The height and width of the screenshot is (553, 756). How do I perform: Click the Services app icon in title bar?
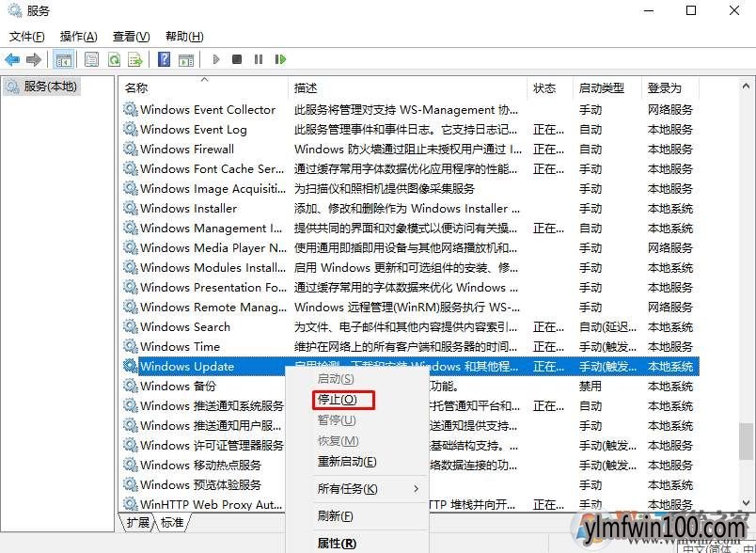(15, 10)
